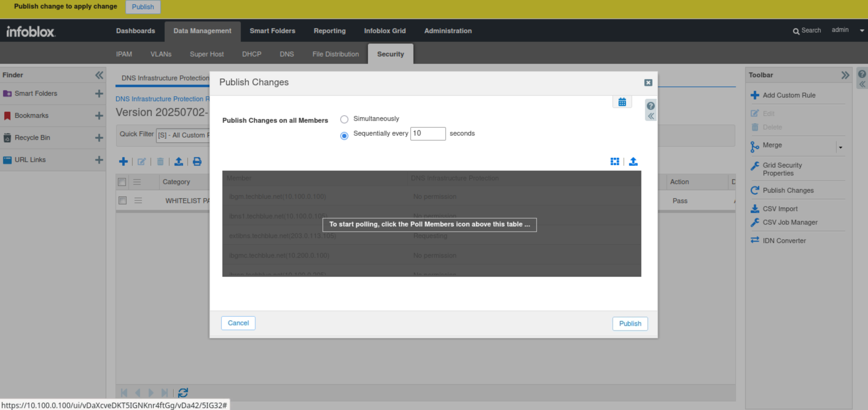Sort by the Action column header
The width and height of the screenshot is (868, 410).
(679, 182)
